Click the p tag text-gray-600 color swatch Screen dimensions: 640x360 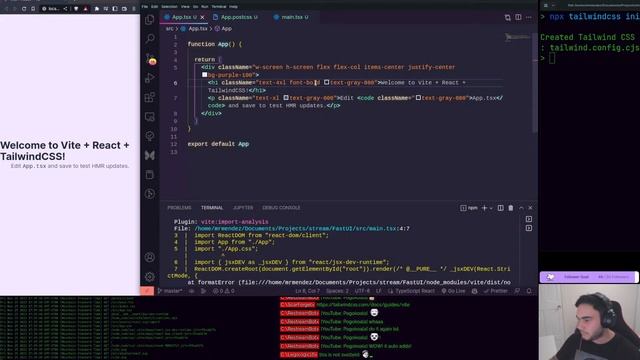pyautogui.click(x=286, y=98)
